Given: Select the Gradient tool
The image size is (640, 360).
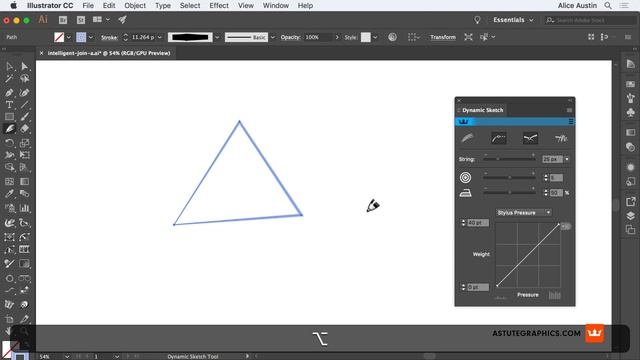Looking at the screenshot, I should [24, 182].
